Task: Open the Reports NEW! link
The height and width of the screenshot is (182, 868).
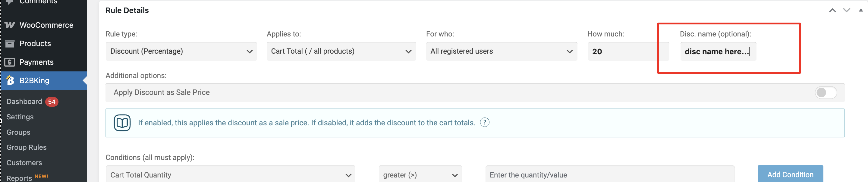Action: pos(27,177)
